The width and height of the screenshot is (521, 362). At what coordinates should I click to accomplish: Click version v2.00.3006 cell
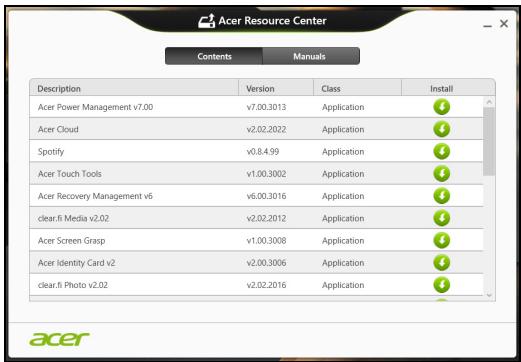click(266, 263)
